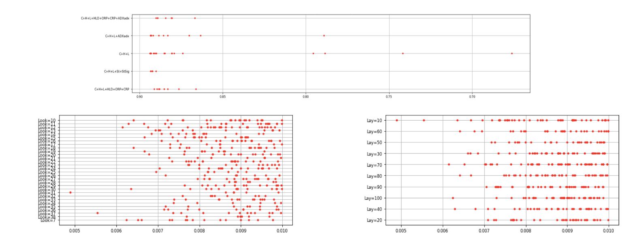The height and width of the screenshot is (243, 644).
Task: Click the Lay=20 label in right chart
Action: click(x=374, y=220)
